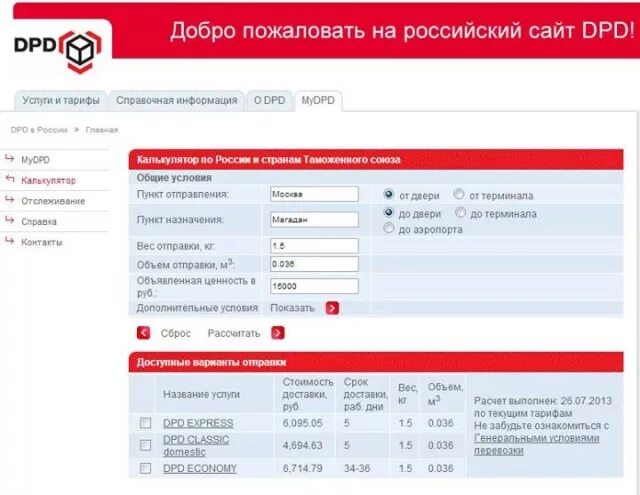Click the 'Общие условия' section heading
This screenshot has width=640, height=495.
(174, 178)
